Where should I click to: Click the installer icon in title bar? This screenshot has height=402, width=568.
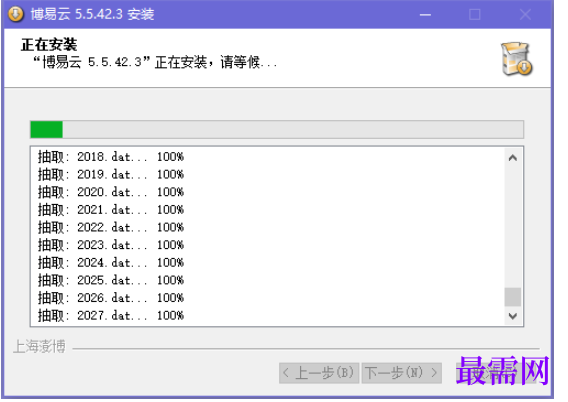tap(15, 14)
